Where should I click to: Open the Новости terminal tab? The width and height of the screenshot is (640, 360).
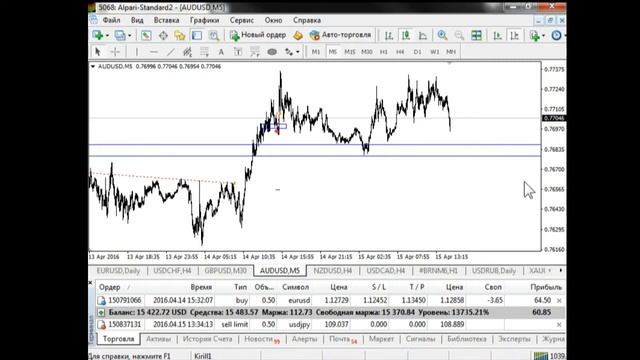click(261, 339)
